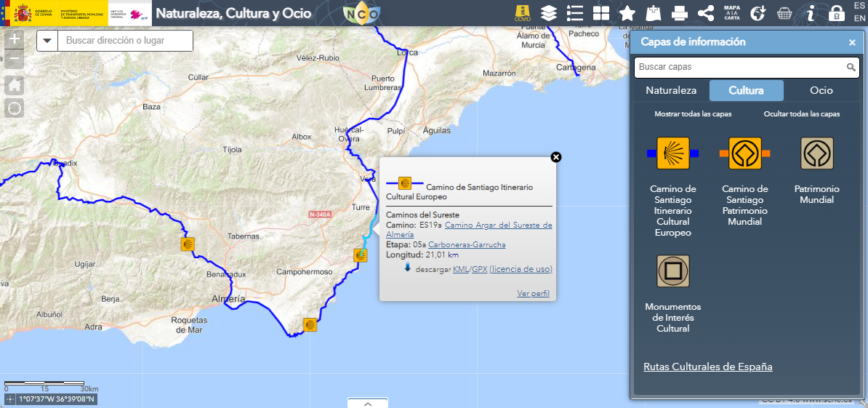Open the shopping basket icon

point(784,13)
